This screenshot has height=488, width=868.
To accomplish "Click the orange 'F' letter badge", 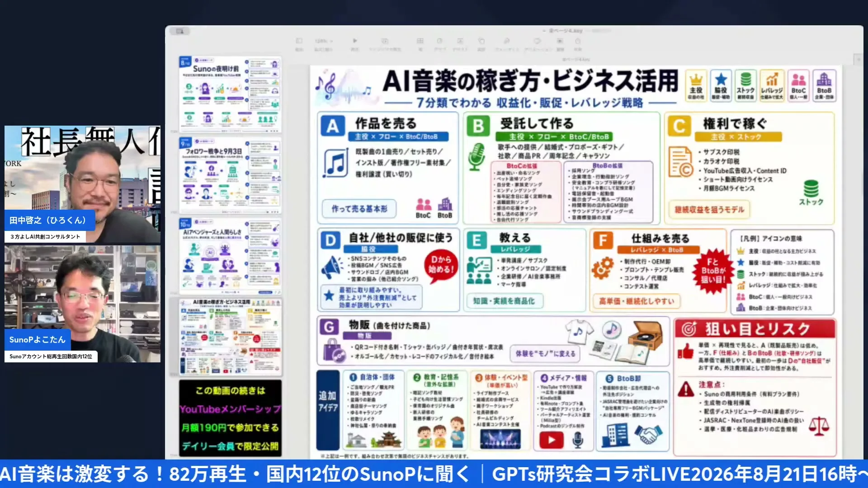I will pyautogui.click(x=603, y=240).
